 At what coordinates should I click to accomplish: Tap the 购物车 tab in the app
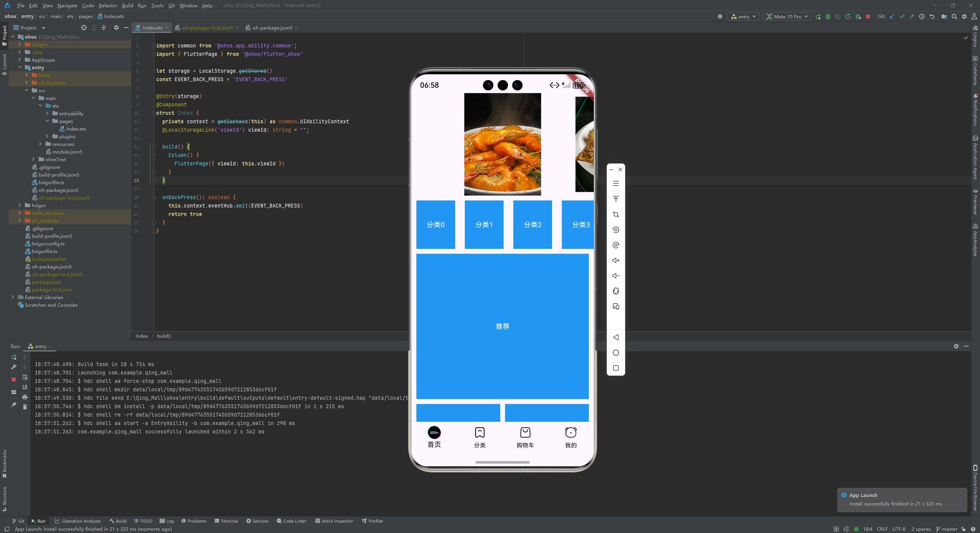(x=525, y=437)
